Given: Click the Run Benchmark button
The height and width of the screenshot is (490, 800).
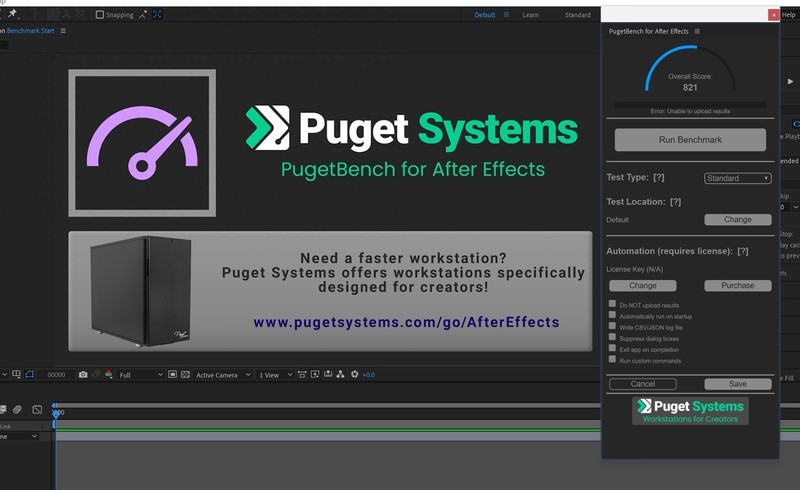Looking at the screenshot, I should [690, 140].
